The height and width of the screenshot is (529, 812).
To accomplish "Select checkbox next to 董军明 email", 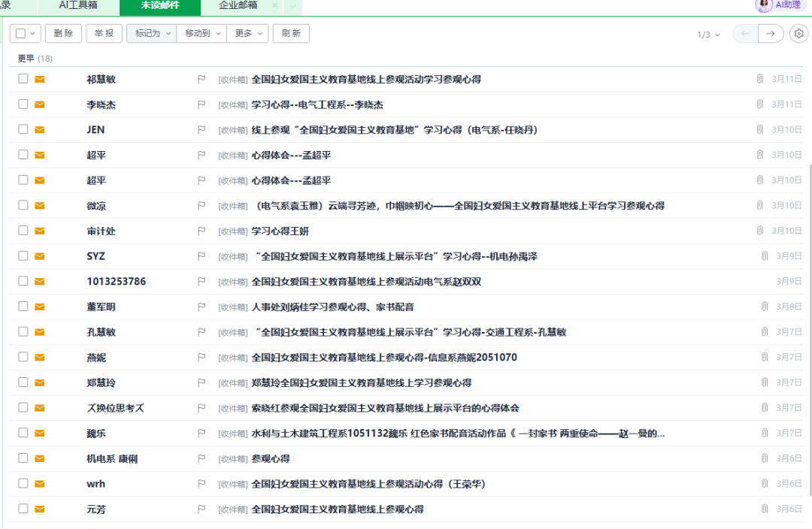I will [x=23, y=307].
